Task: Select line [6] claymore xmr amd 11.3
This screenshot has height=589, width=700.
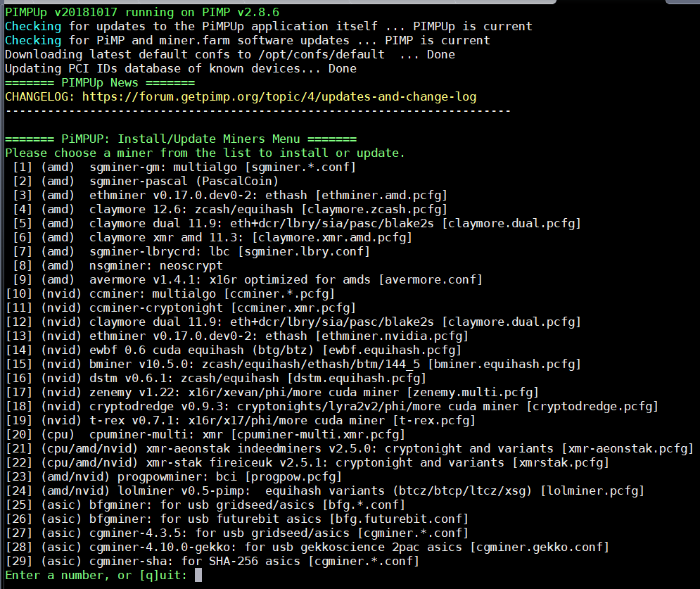Action: point(212,238)
